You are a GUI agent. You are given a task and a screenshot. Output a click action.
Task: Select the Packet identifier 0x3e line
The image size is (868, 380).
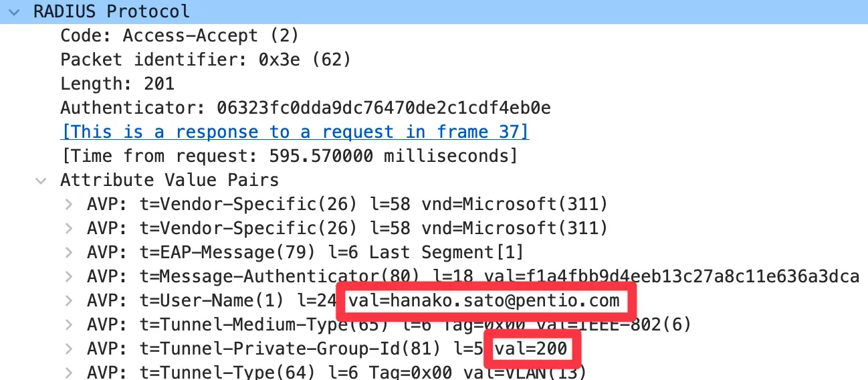[x=205, y=60]
